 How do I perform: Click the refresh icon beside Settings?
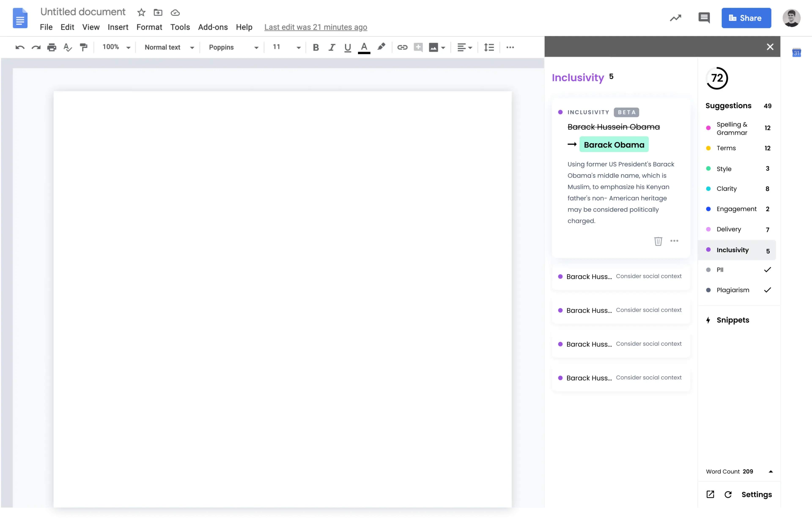pos(728,494)
